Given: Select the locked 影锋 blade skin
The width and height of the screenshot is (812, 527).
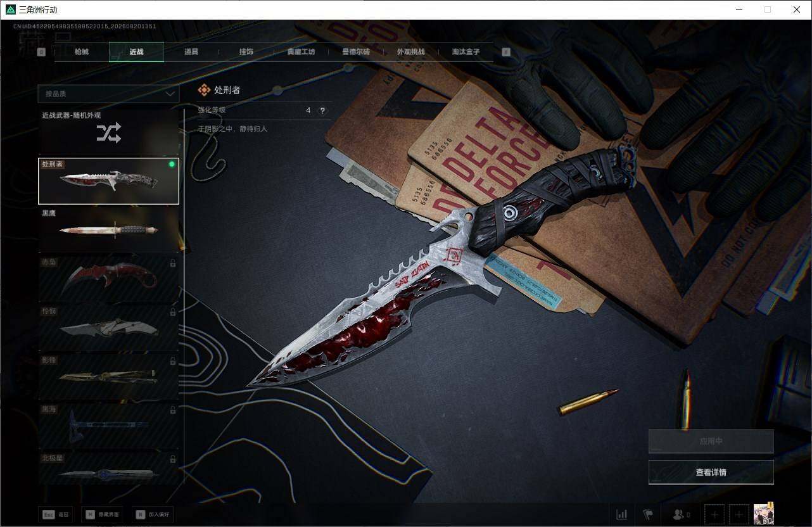Looking at the screenshot, I should click(x=108, y=377).
